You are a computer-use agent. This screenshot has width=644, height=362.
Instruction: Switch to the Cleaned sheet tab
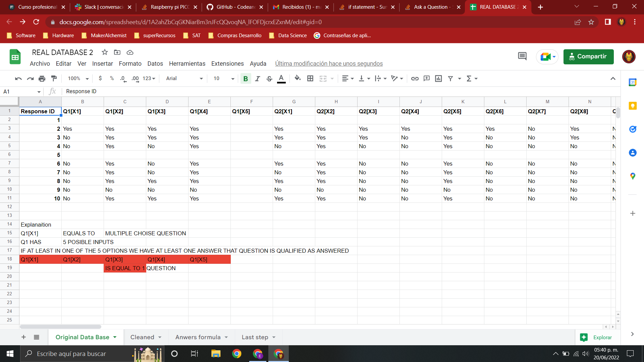(142, 337)
